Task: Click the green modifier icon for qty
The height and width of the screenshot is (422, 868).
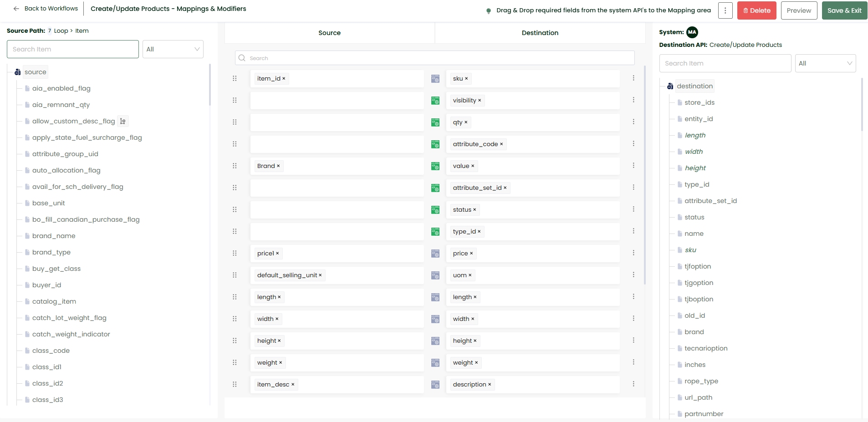Action: click(x=435, y=122)
